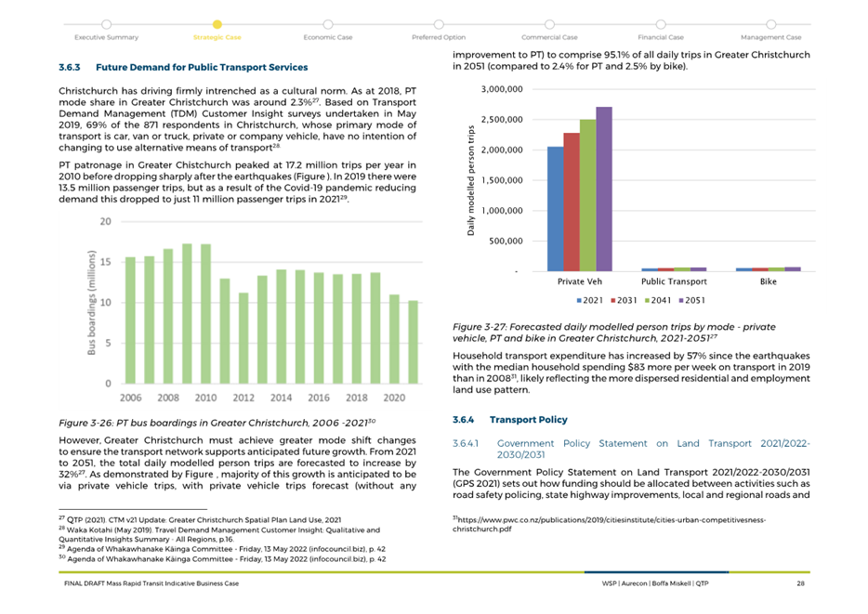Click the 2020 x-axis label
Viewport: 868px width, 614px height.
[x=394, y=398]
